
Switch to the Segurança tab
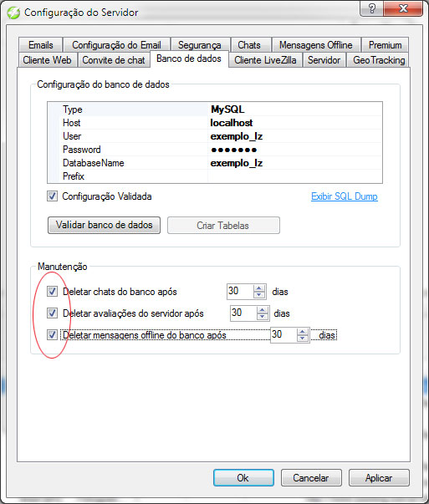200,45
